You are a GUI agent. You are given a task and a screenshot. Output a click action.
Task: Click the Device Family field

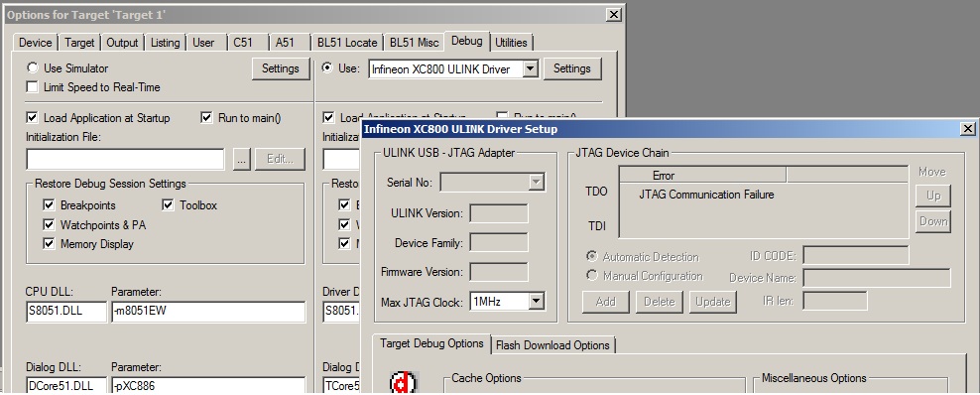pos(499,242)
